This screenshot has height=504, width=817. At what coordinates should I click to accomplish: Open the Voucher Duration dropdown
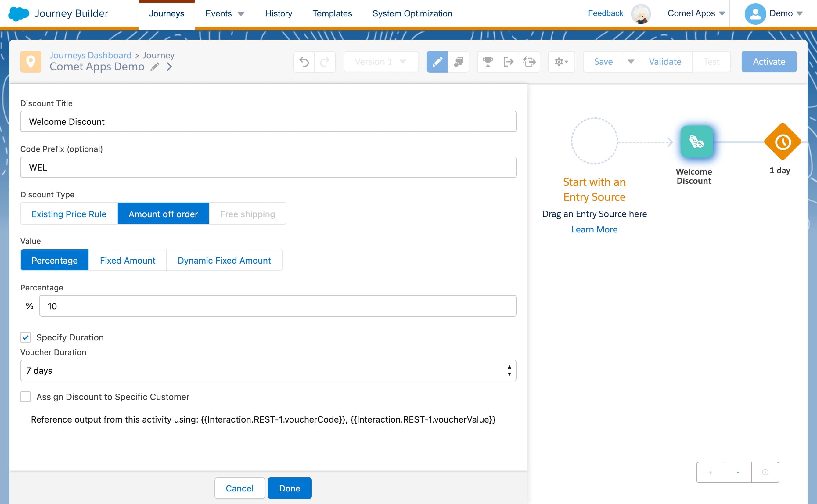[268, 370]
